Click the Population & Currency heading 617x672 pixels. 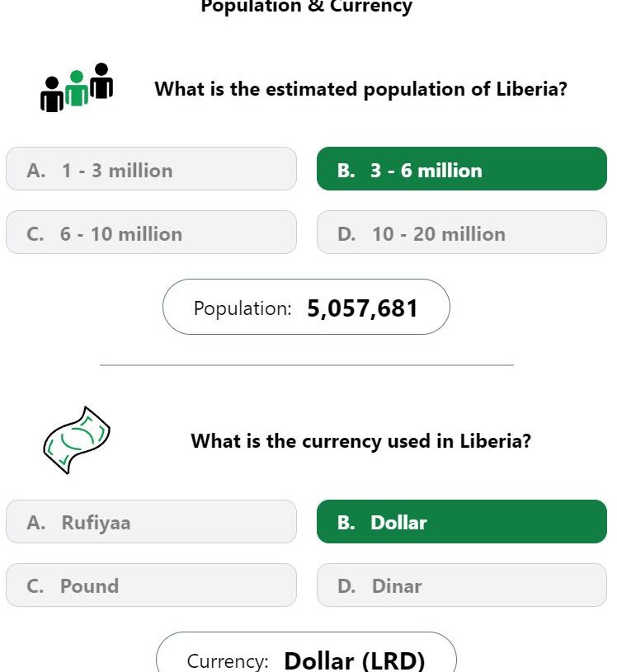tap(307, 7)
